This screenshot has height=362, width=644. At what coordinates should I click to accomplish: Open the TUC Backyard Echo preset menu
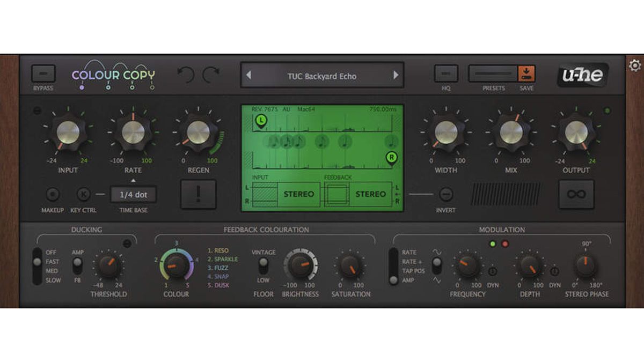click(x=322, y=76)
